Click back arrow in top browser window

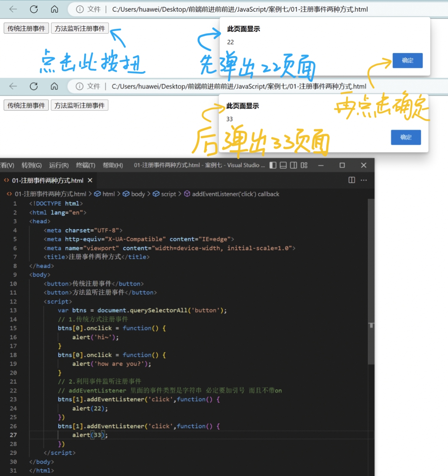[x=13, y=9]
